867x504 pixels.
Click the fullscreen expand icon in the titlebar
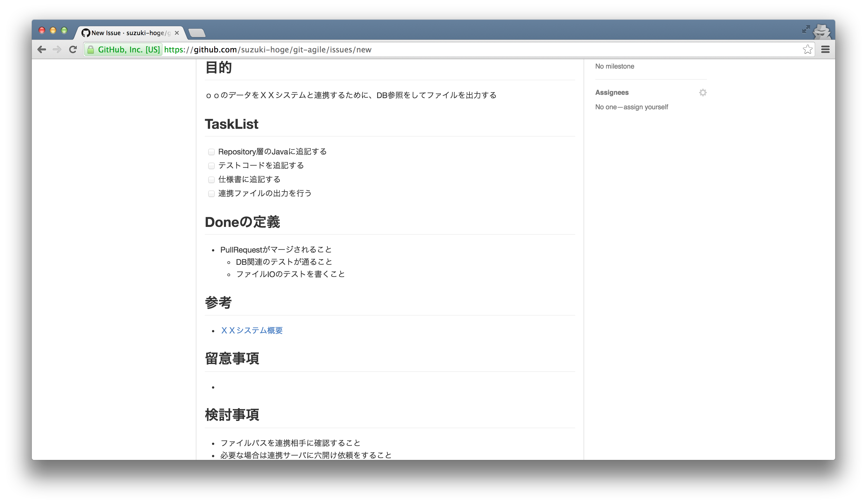click(x=806, y=30)
